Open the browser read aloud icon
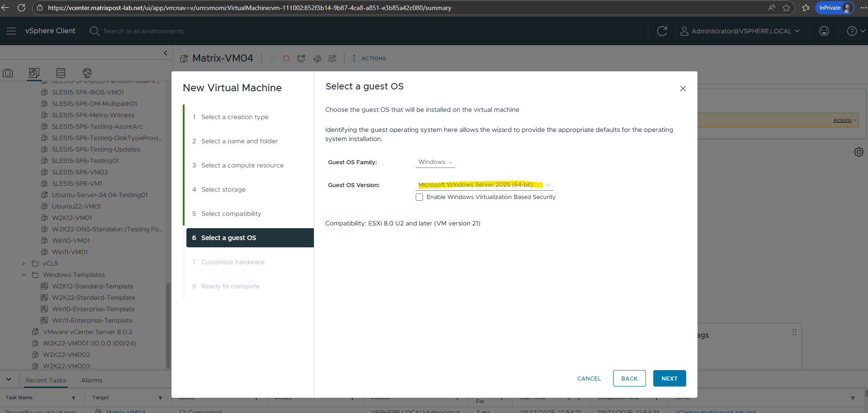Viewport: 868px width, 413px height. (x=772, y=8)
